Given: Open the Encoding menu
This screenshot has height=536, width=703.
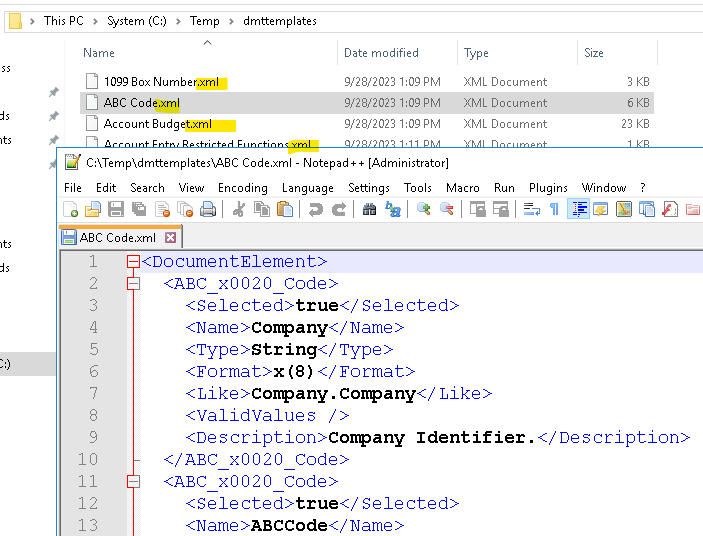Looking at the screenshot, I should (242, 187).
